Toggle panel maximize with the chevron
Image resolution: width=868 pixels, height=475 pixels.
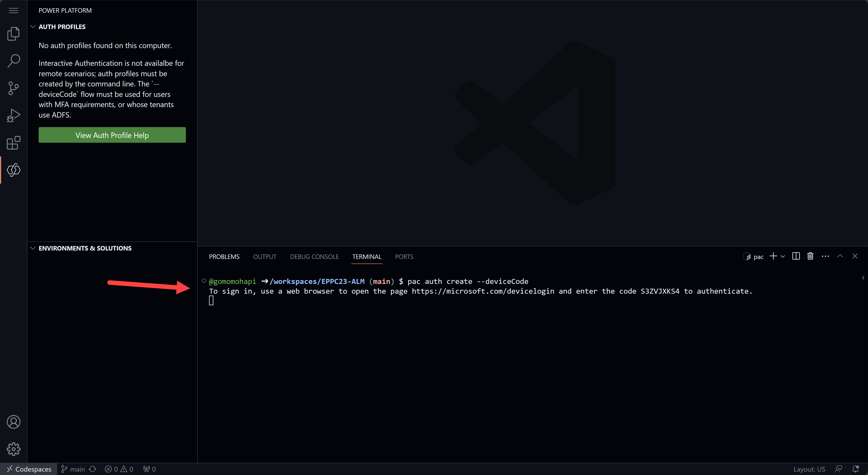point(840,256)
